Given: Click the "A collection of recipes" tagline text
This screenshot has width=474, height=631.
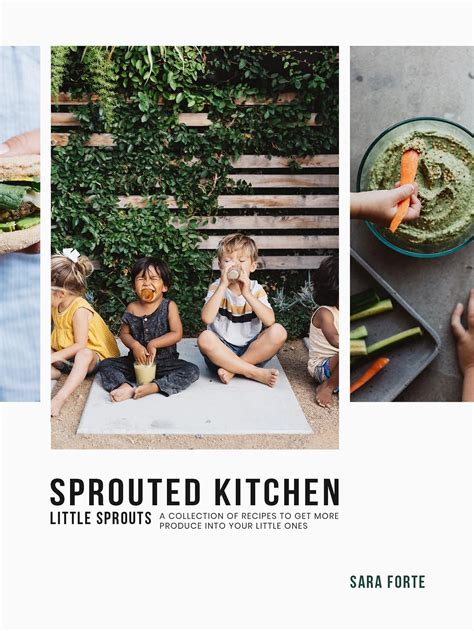Looking at the screenshot, I should tap(249, 521).
